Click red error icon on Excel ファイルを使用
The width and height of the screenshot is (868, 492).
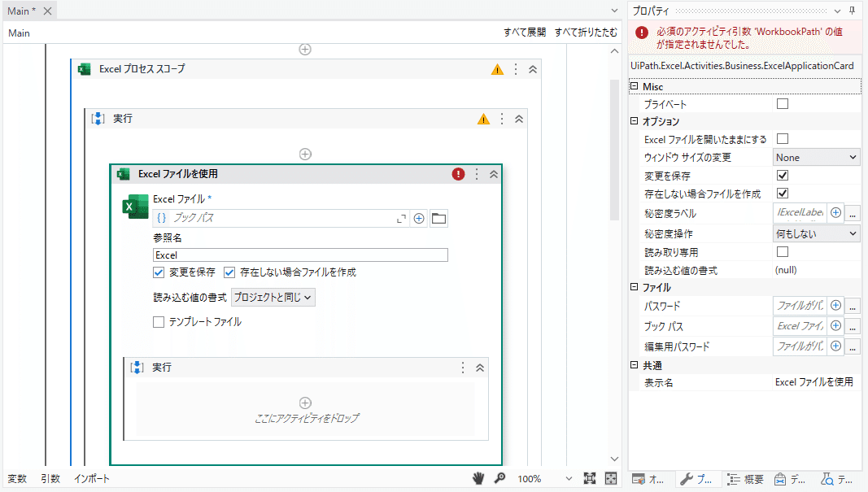click(458, 174)
